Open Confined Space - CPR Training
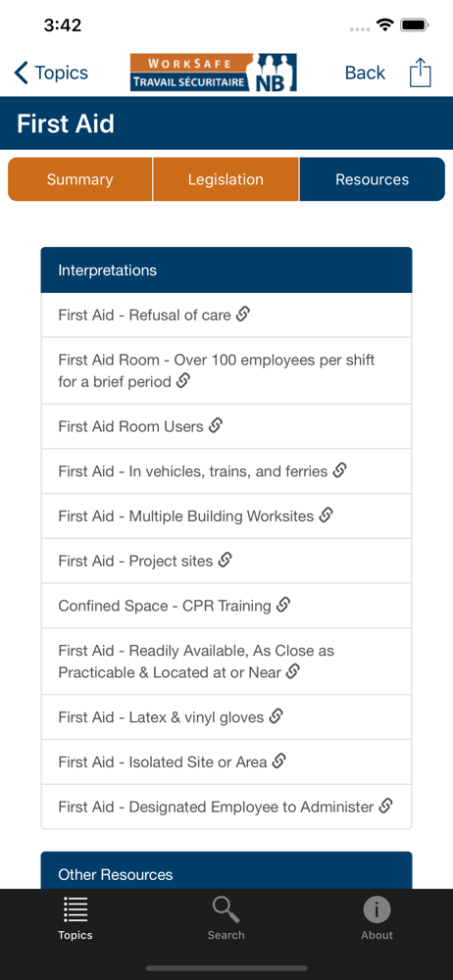The height and width of the screenshot is (980, 453). pos(226,606)
